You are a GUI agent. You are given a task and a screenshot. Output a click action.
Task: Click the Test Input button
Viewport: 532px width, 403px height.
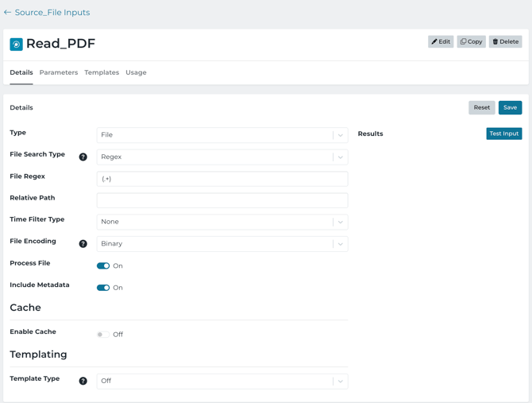point(504,134)
